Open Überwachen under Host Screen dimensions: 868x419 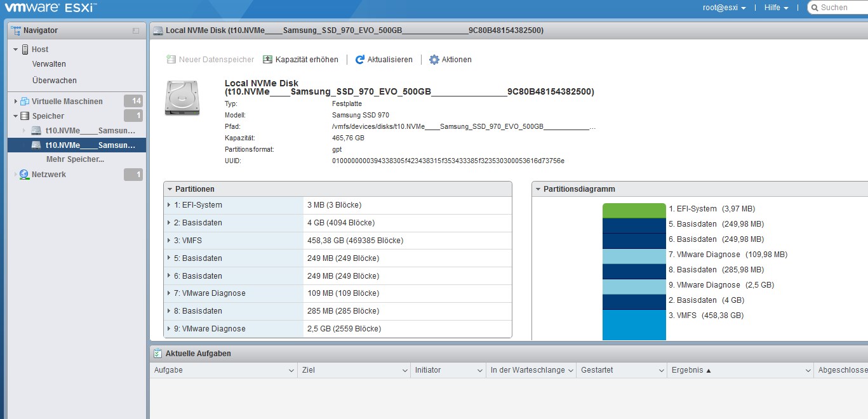coord(55,81)
